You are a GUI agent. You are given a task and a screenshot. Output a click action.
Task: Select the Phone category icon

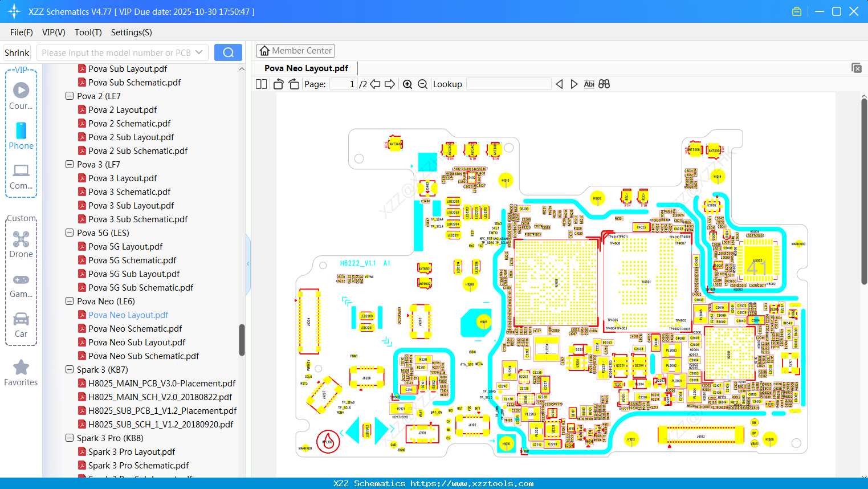(x=21, y=136)
